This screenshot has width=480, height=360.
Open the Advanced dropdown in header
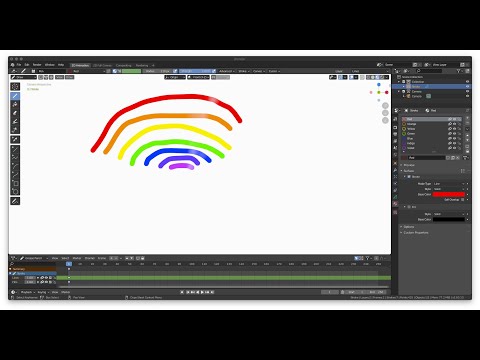tap(226, 71)
